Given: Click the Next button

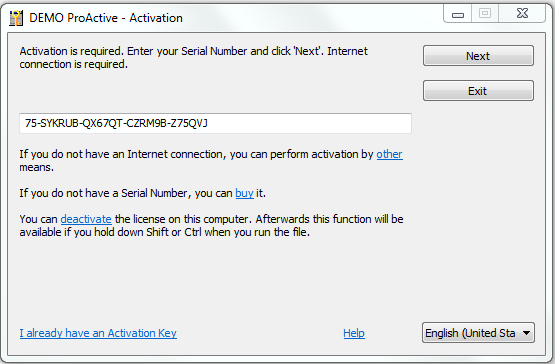Looking at the screenshot, I should (478, 56).
